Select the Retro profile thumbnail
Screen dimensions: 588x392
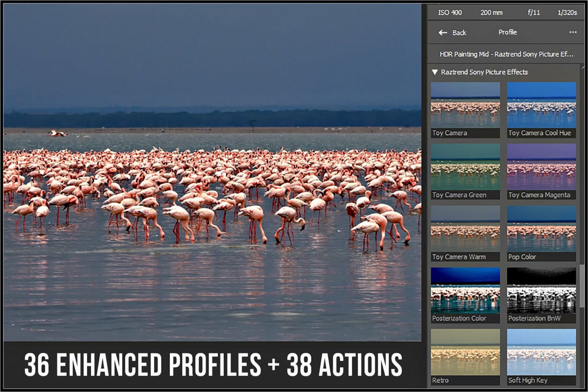tap(464, 350)
